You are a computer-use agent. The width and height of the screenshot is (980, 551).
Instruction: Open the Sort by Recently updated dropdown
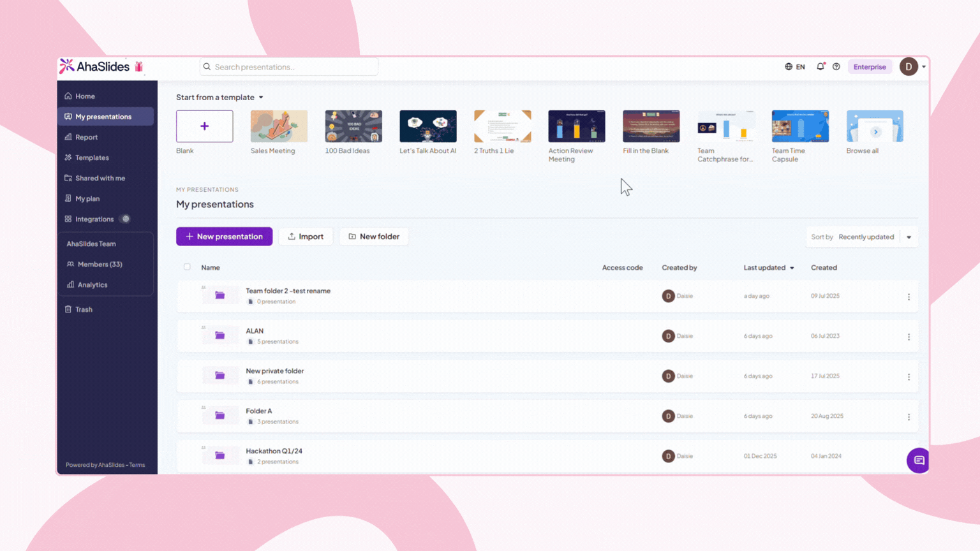pos(863,237)
